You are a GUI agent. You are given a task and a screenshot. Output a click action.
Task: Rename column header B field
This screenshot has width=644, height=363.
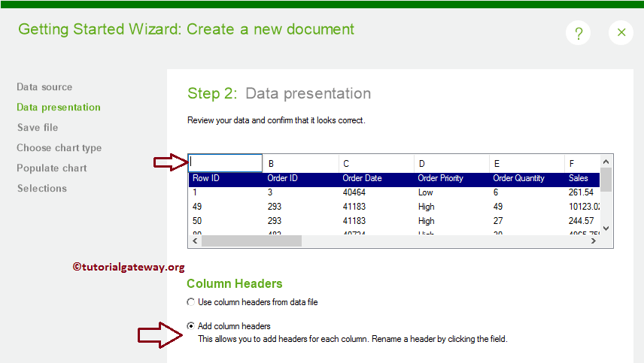coord(301,164)
